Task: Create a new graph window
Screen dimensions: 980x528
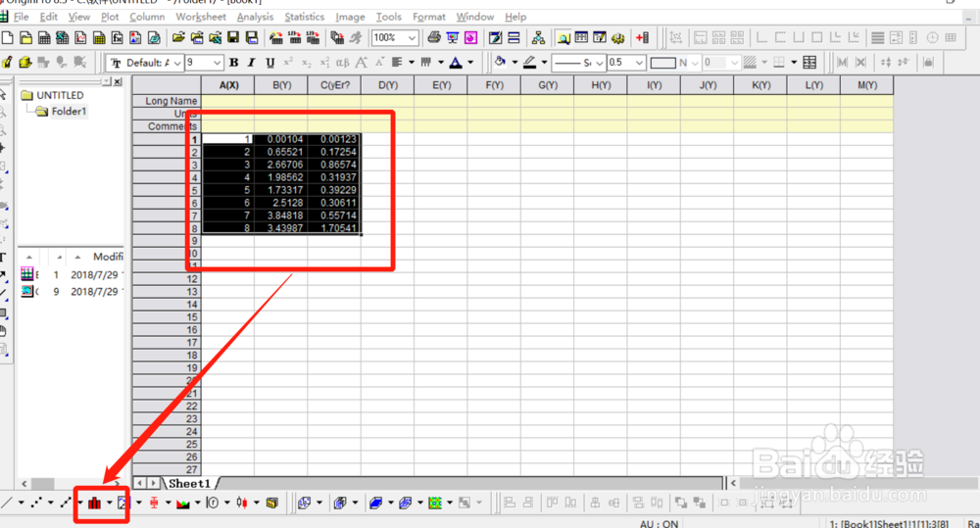Action: (x=80, y=38)
